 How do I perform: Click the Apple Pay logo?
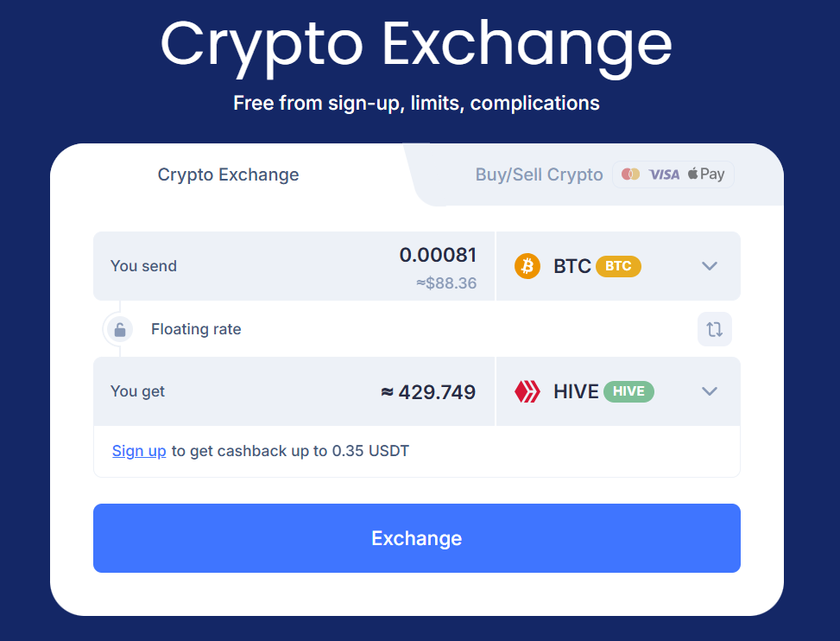[706, 174]
